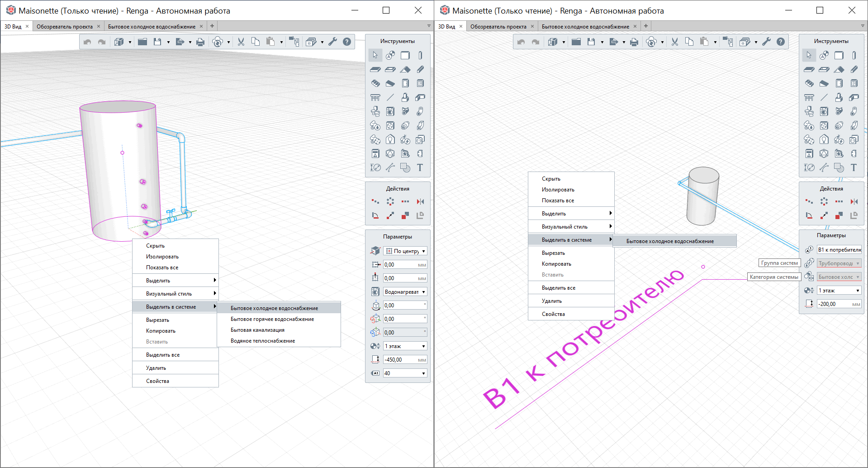The height and width of the screenshot is (468, 868).
Task: Expand the paste options arrow in left toolbar
Action: pos(281,43)
